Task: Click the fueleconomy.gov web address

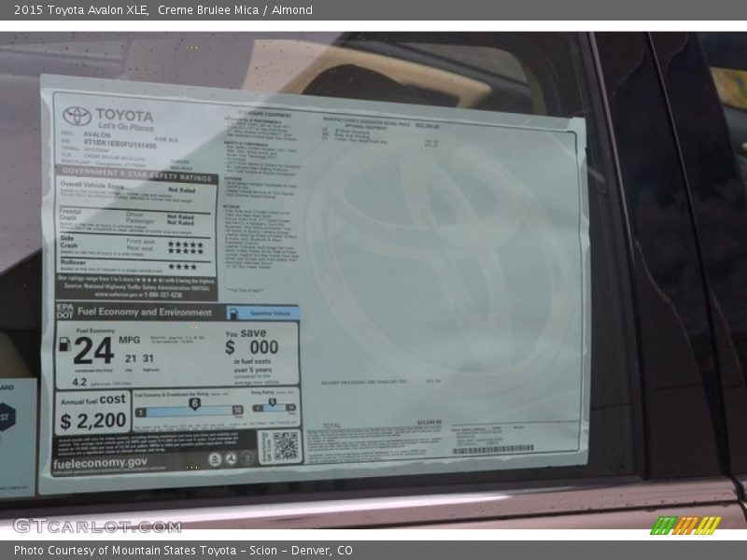Action: (101, 463)
